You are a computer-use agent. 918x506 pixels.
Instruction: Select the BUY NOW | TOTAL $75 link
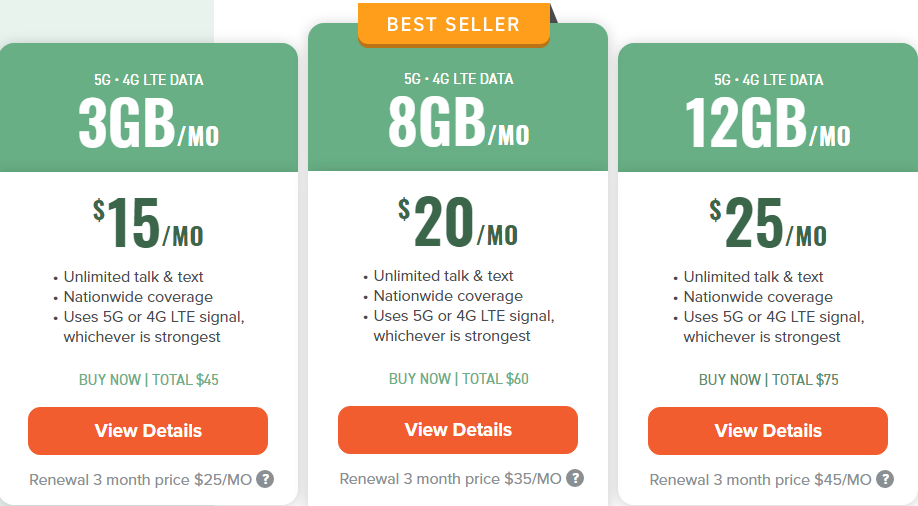[x=768, y=380]
